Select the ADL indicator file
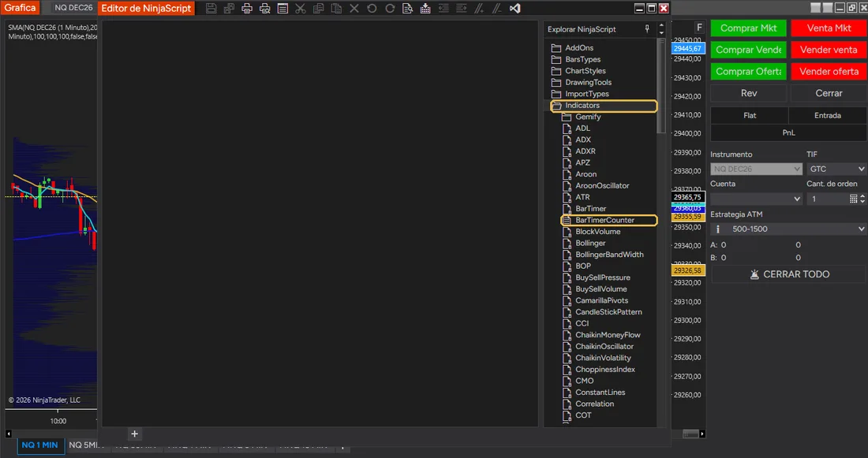868x458 pixels. click(582, 128)
